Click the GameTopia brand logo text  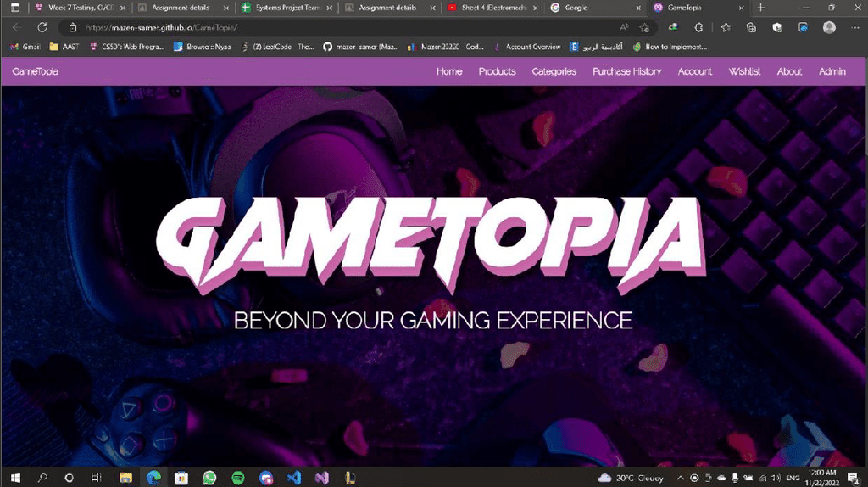coord(36,71)
